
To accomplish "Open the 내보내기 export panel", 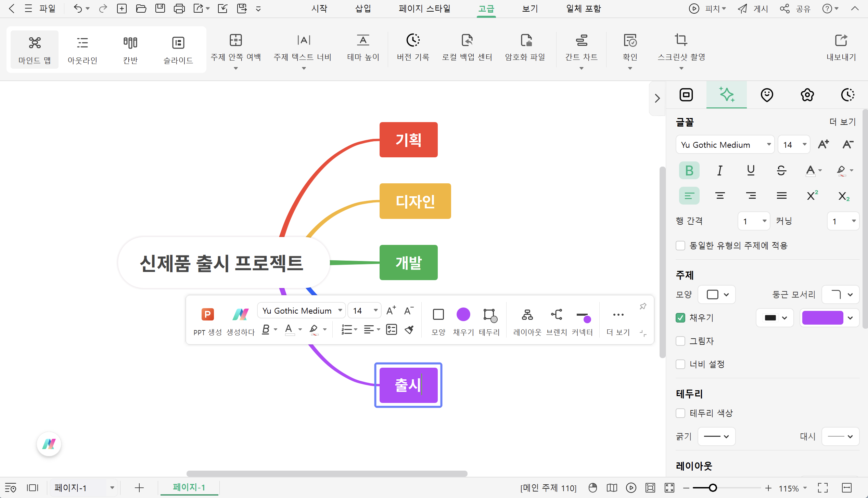I will tap(841, 48).
